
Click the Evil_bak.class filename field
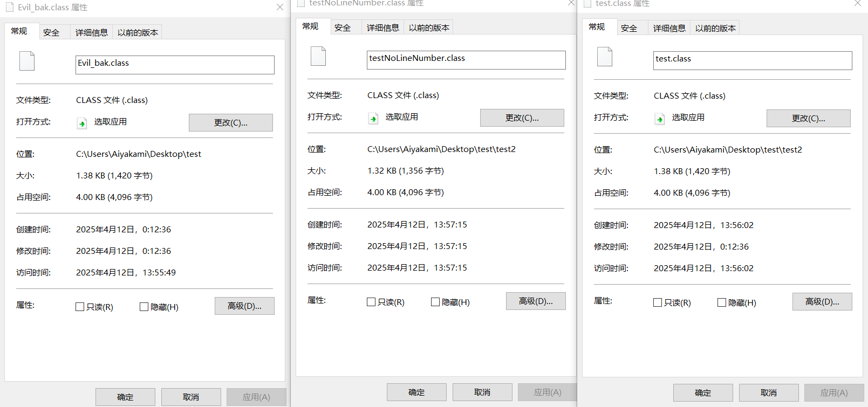pos(175,65)
